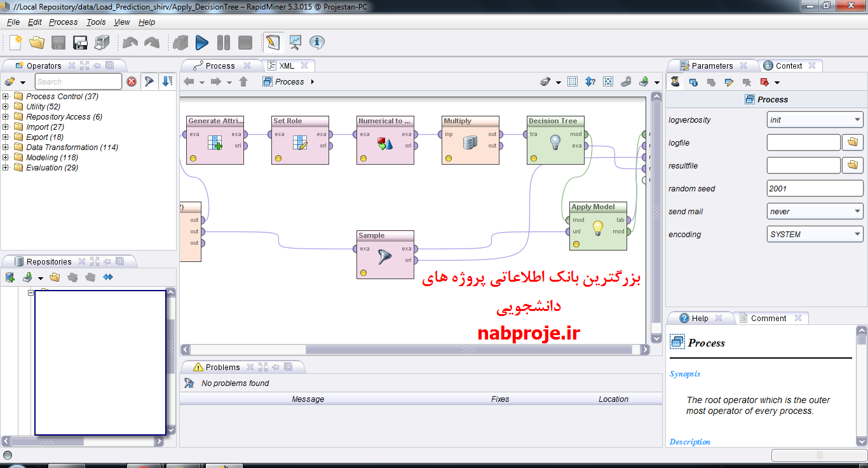Toggle operator filter funnel icon

pos(149,81)
